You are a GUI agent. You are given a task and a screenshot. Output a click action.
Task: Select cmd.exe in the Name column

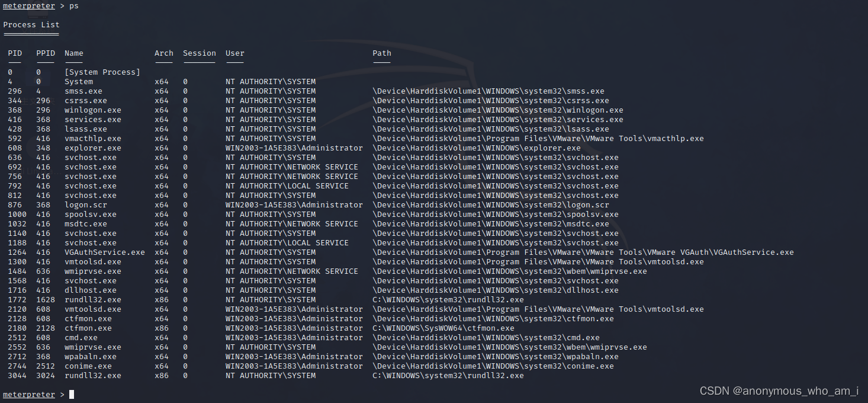81,338
